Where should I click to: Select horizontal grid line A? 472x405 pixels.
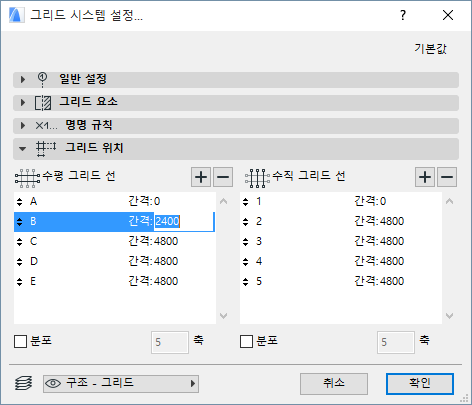point(115,202)
